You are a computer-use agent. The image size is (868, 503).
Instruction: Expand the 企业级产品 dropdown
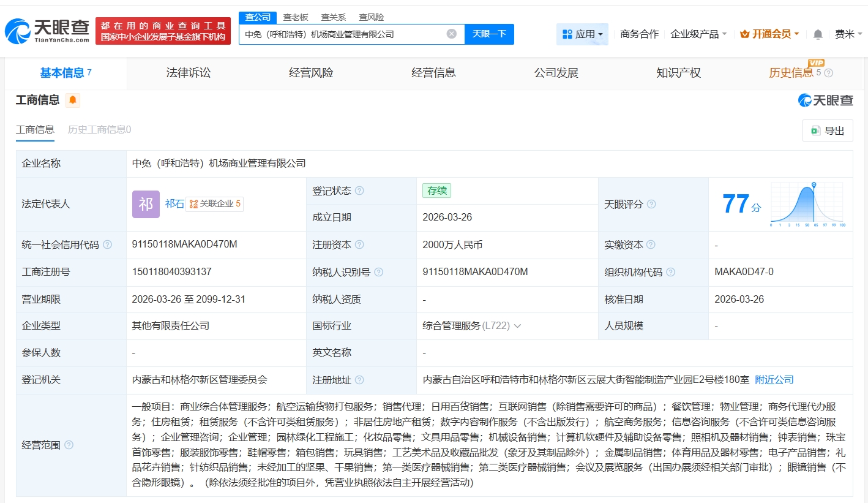click(x=698, y=34)
